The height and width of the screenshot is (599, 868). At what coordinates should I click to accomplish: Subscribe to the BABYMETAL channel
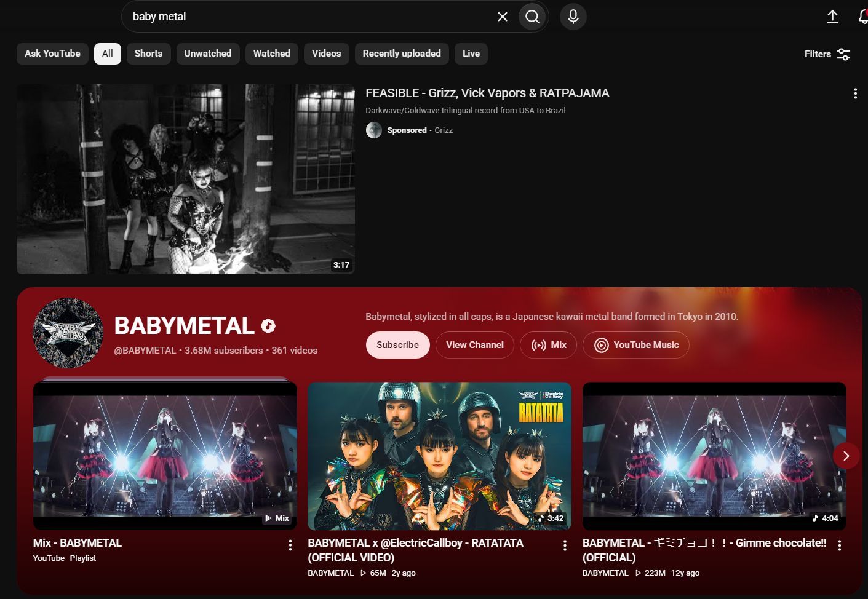click(398, 345)
